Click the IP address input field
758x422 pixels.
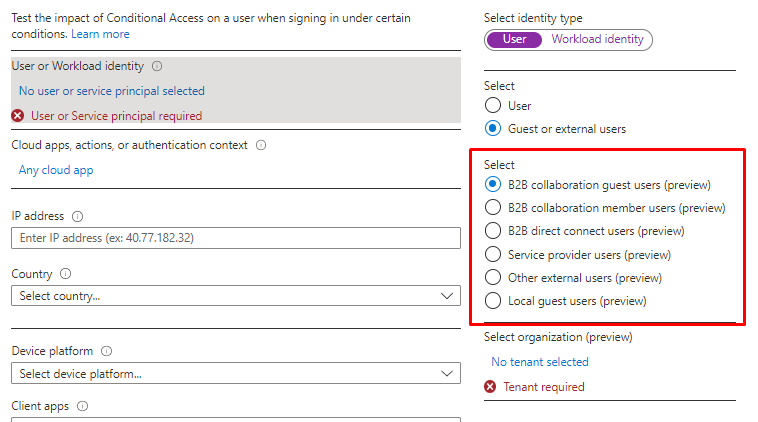(x=235, y=238)
